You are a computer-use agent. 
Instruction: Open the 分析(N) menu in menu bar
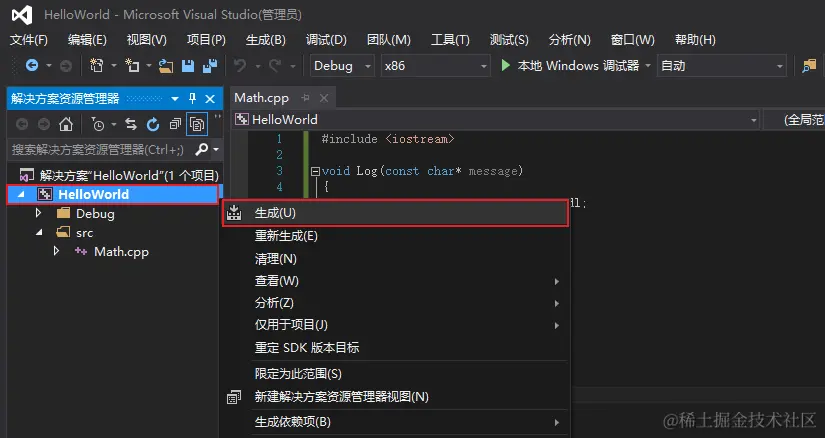click(x=569, y=40)
